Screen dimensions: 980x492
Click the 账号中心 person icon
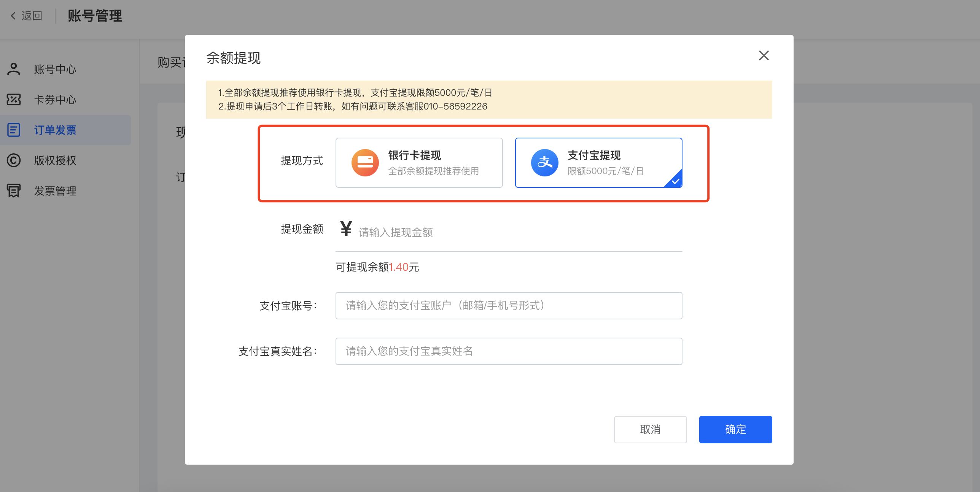(14, 69)
